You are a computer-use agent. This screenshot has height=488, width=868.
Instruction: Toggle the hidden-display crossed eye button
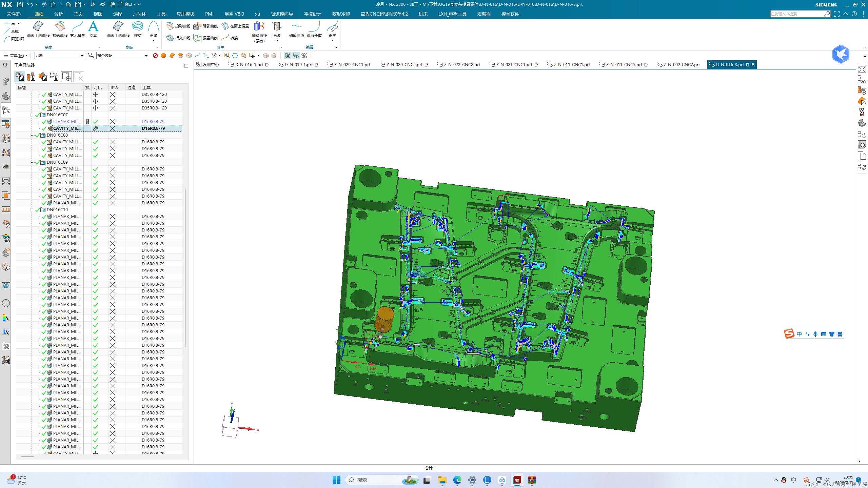304,56
